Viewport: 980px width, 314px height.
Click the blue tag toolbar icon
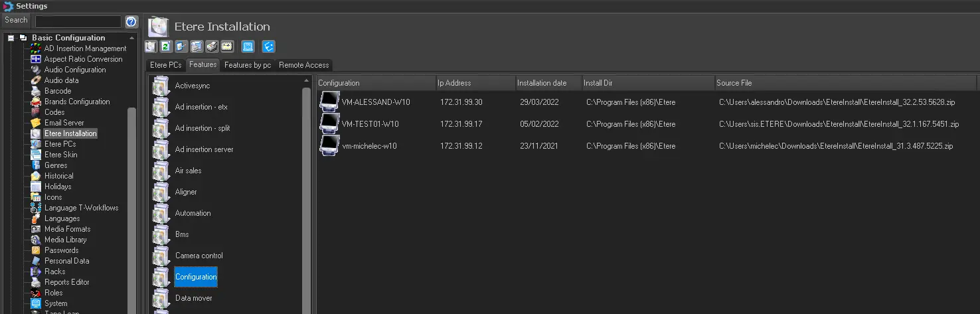268,46
